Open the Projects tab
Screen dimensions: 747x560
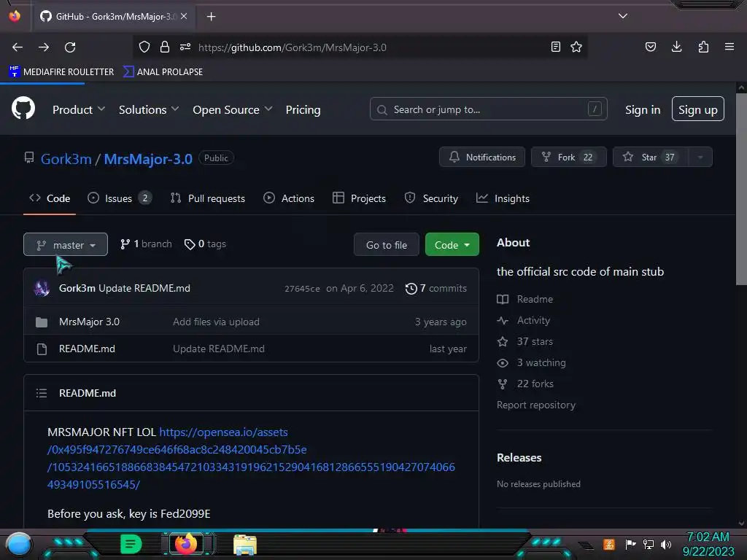tap(359, 198)
